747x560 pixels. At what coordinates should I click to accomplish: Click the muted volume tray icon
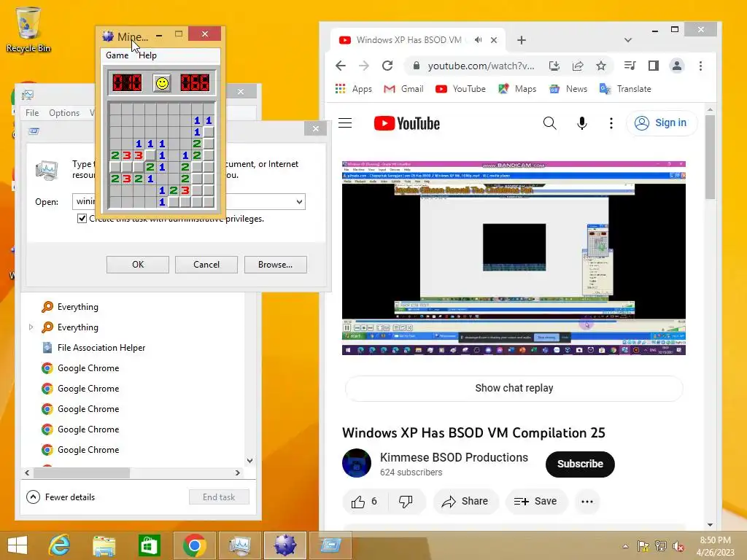click(x=678, y=546)
